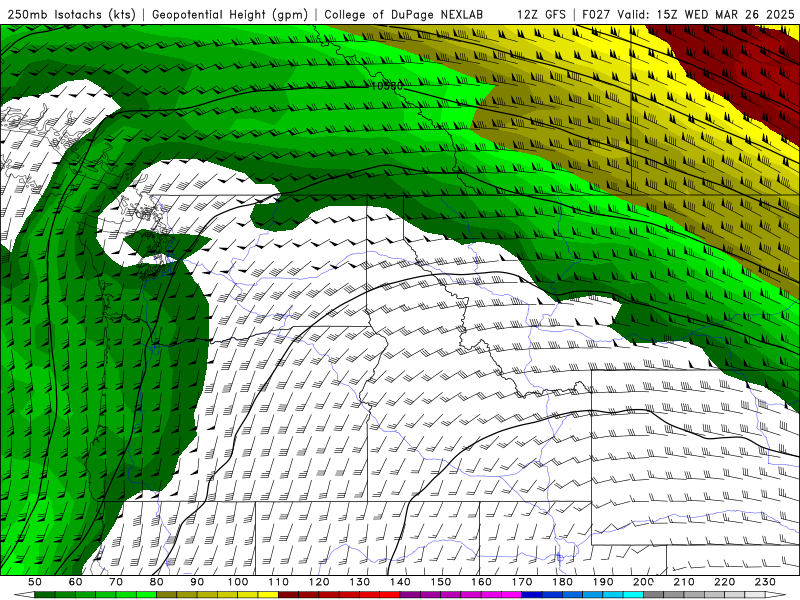Click the 'Valid: 15Z WED MAR 26 2025' timestamp
This screenshot has height=600, width=800.
pyautogui.click(x=706, y=14)
